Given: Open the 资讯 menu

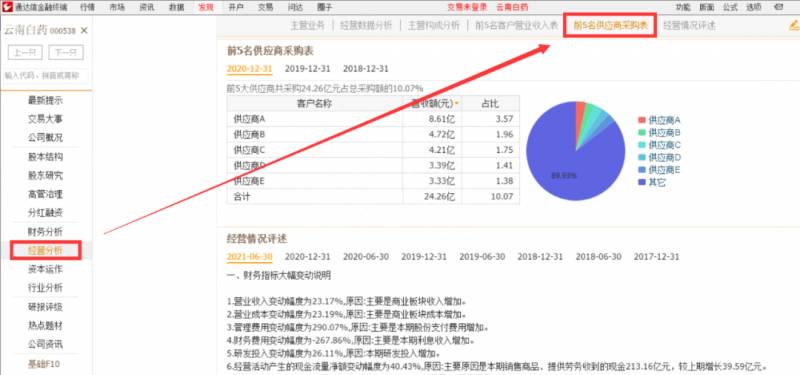Looking at the screenshot, I should [x=146, y=7].
